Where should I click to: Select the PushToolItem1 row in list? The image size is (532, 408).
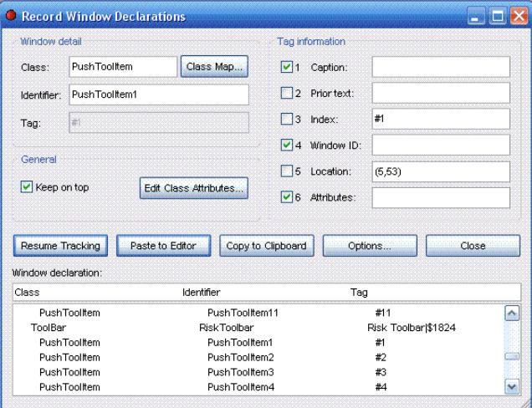tap(258, 343)
